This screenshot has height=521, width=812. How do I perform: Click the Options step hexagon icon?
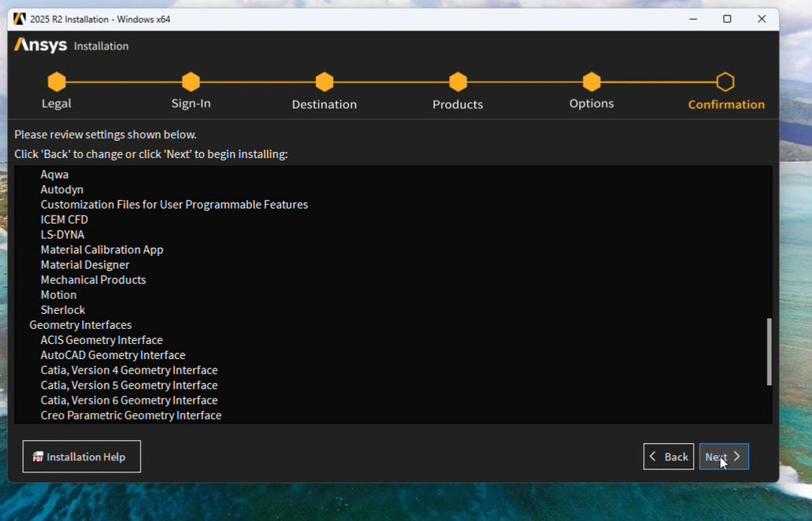[591, 82]
